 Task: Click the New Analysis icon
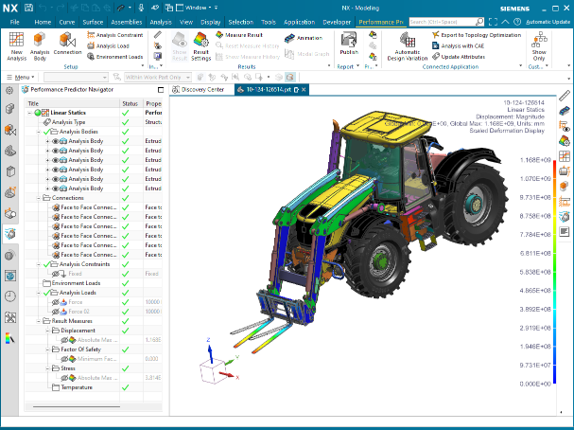point(16,46)
